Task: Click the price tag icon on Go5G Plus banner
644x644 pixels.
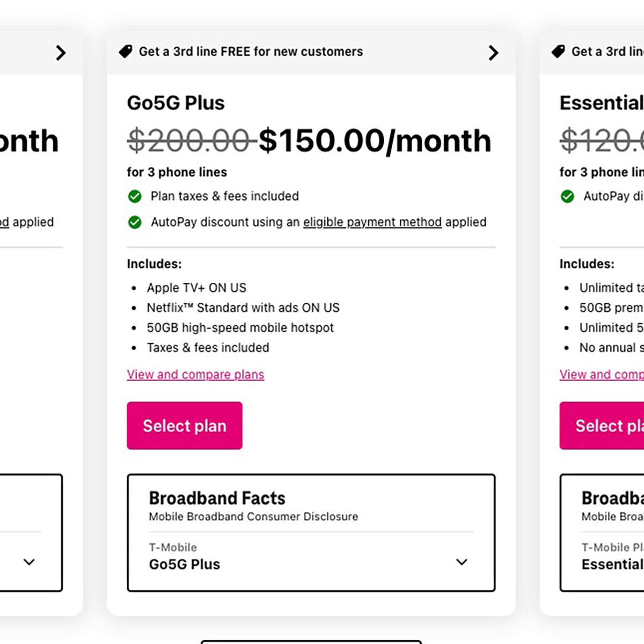Action: (126, 52)
